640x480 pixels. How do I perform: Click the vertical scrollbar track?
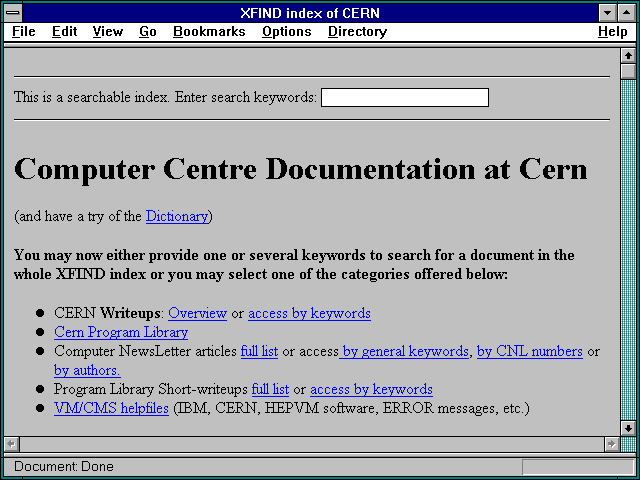(628, 250)
